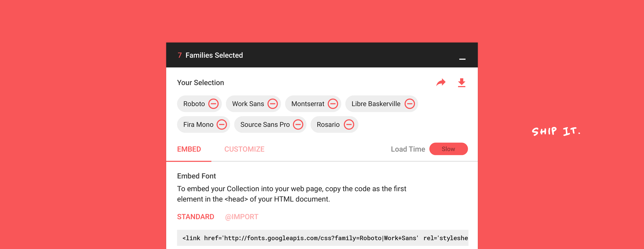Click the Load Time label

tap(408, 149)
